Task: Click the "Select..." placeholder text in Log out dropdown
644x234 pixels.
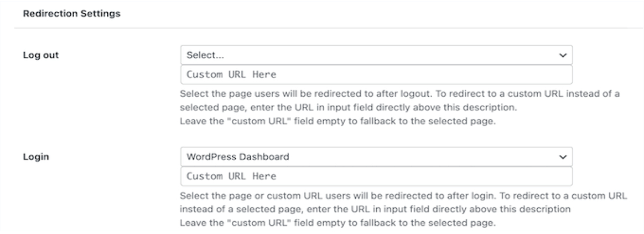Action: tap(201, 55)
